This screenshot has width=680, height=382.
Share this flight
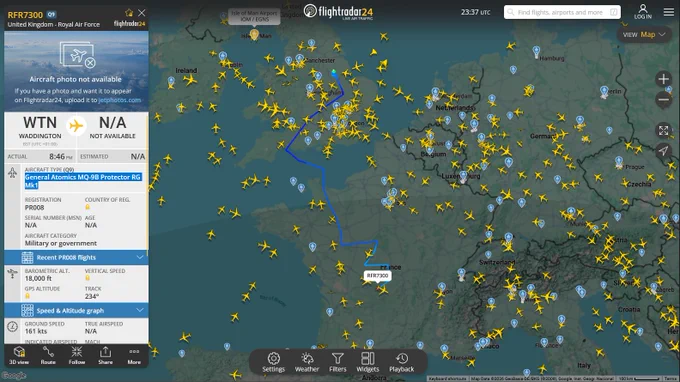105,355
